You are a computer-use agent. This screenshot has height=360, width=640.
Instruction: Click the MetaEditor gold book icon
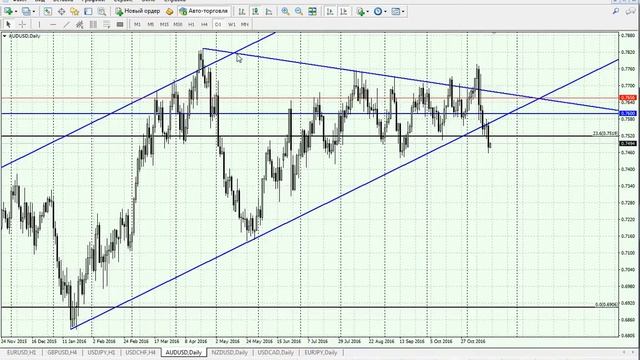[x=169, y=11]
